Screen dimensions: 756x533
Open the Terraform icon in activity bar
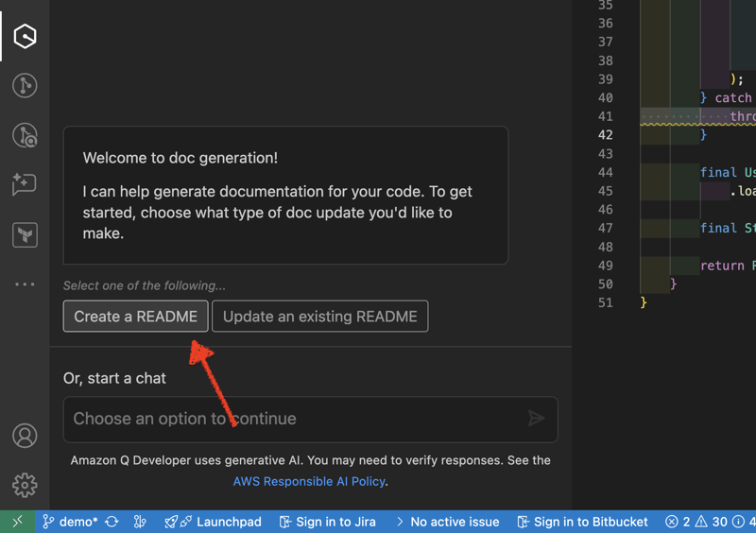click(25, 235)
